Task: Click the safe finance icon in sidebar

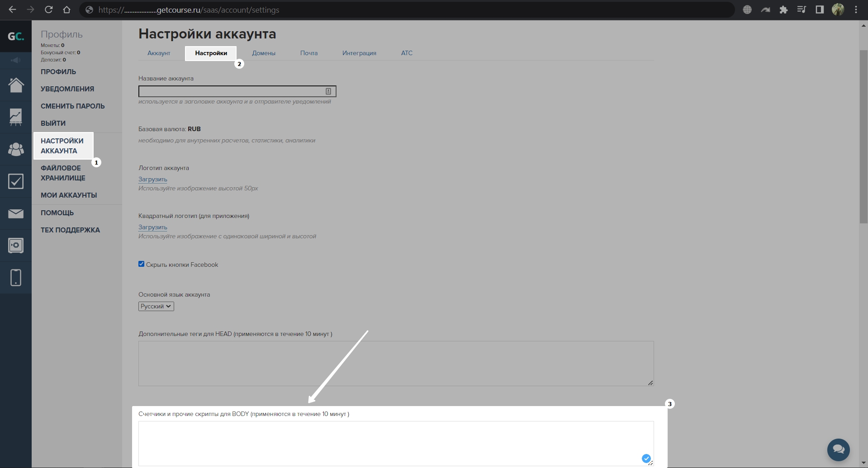Action: tap(16, 246)
